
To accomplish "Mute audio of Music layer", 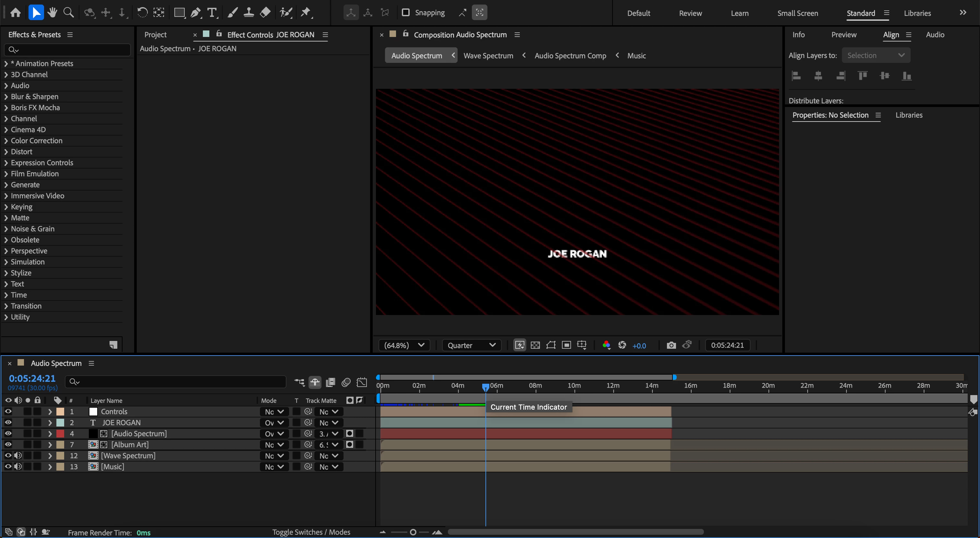I will [18, 466].
